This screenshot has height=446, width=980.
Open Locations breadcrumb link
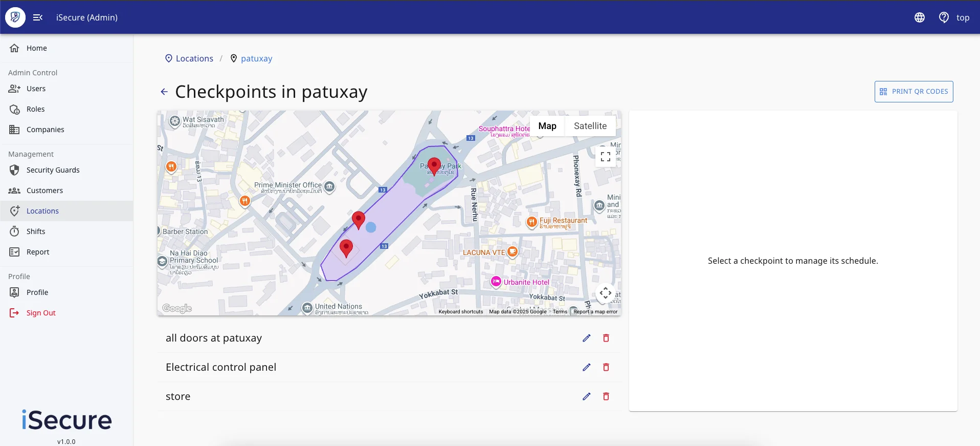(194, 58)
